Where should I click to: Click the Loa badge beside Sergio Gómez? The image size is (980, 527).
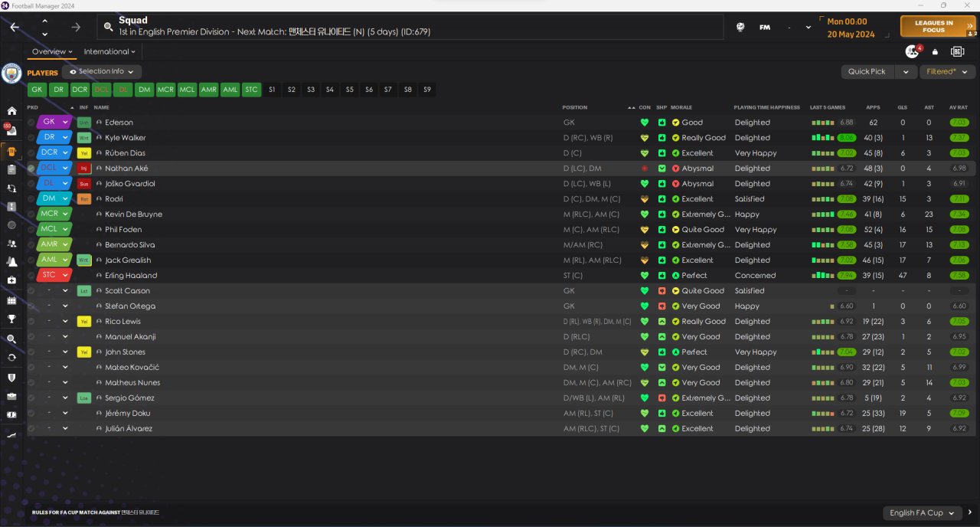click(84, 398)
